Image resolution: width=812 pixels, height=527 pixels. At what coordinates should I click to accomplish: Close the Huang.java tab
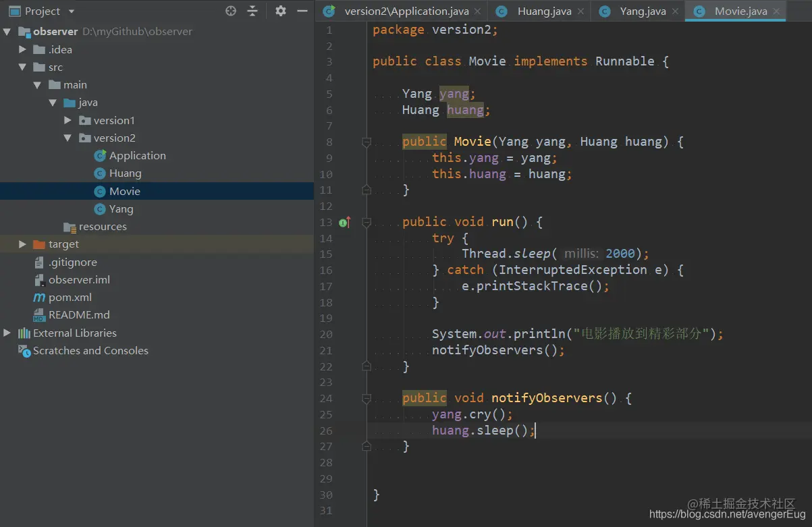click(x=580, y=11)
